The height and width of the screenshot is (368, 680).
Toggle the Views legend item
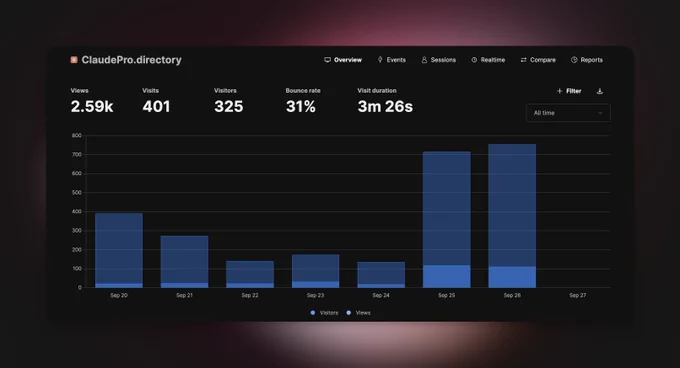pos(359,313)
